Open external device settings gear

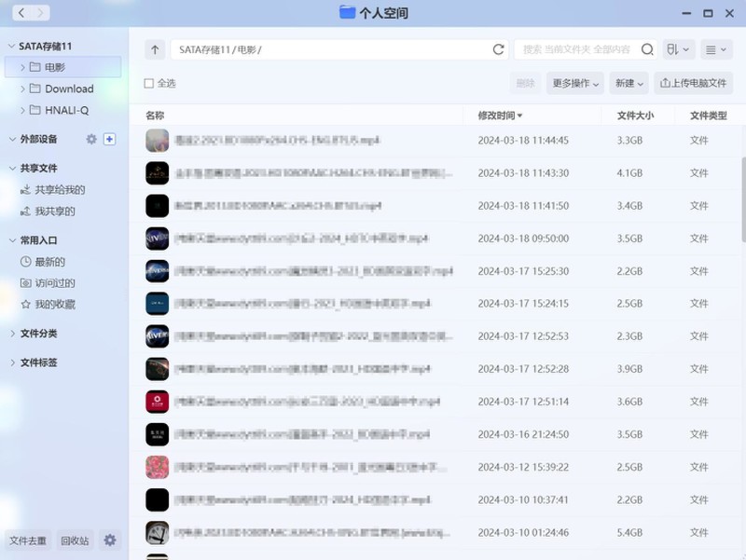pos(91,139)
